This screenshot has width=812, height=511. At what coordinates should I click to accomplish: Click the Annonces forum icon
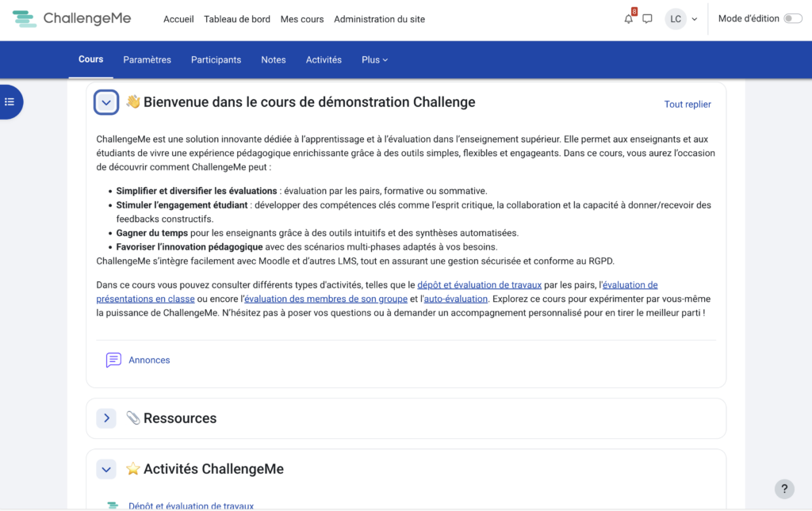tap(113, 360)
